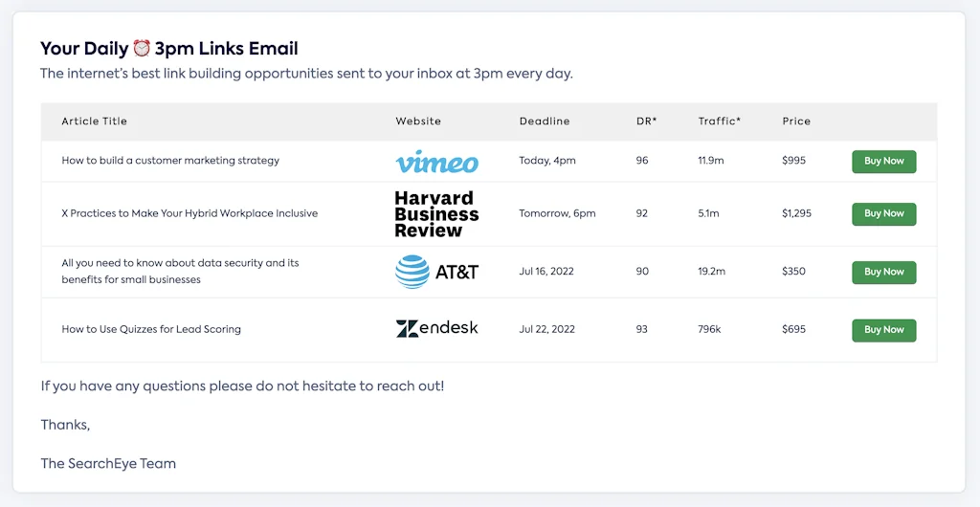Click the AT&T logo
The image size is (980, 507).
436,272
